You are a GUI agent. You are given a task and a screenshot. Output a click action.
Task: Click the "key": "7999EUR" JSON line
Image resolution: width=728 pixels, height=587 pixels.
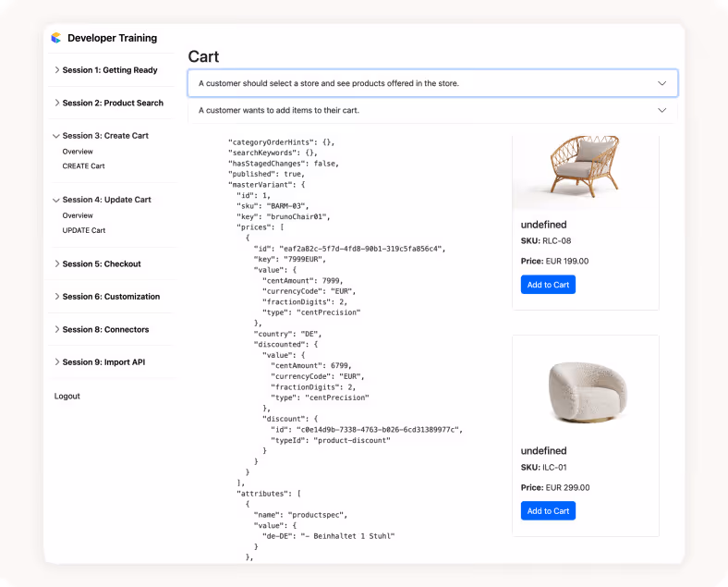coord(290,259)
